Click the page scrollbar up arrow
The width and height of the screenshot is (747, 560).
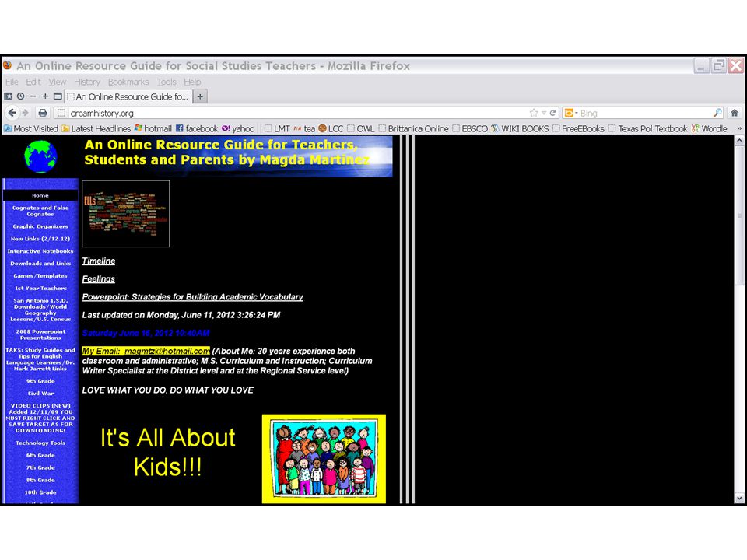click(x=739, y=141)
